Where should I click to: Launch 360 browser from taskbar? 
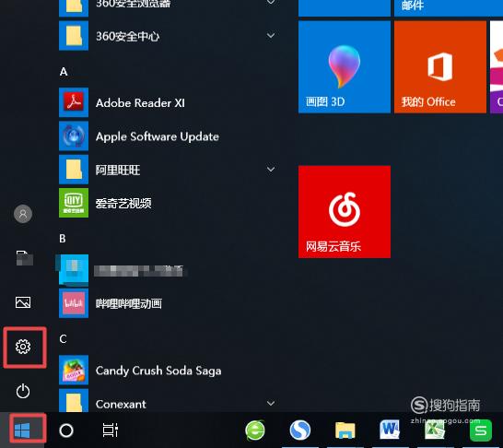tap(255, 430)
